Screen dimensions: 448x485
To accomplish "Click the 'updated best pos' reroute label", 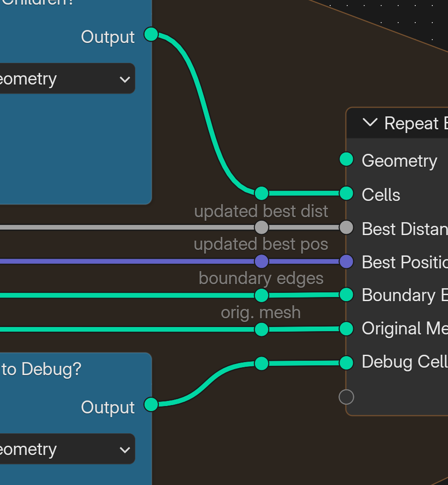I will [x=261, y=244].
